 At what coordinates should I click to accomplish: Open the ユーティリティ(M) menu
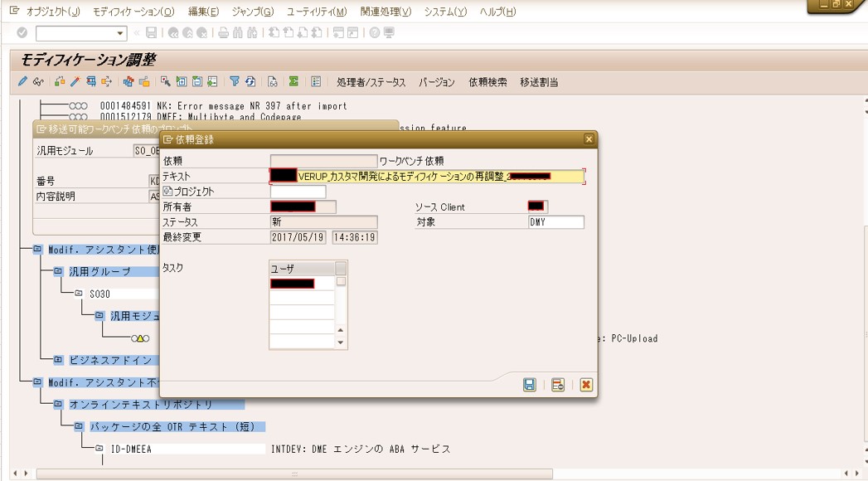coord(317,12)
